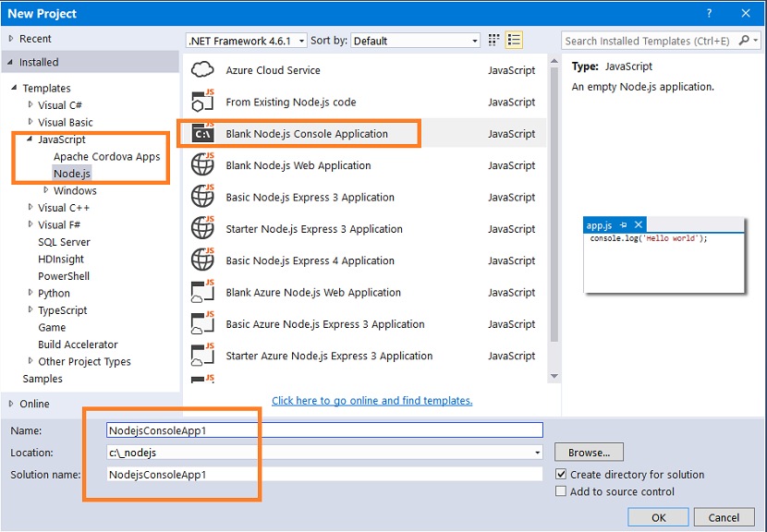Select PowerShell template category

point(64,276)
